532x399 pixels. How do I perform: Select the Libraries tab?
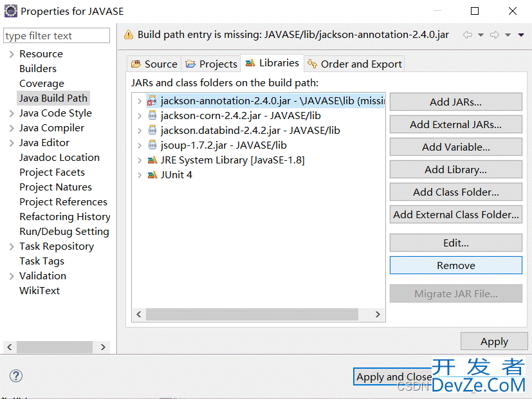272,63
